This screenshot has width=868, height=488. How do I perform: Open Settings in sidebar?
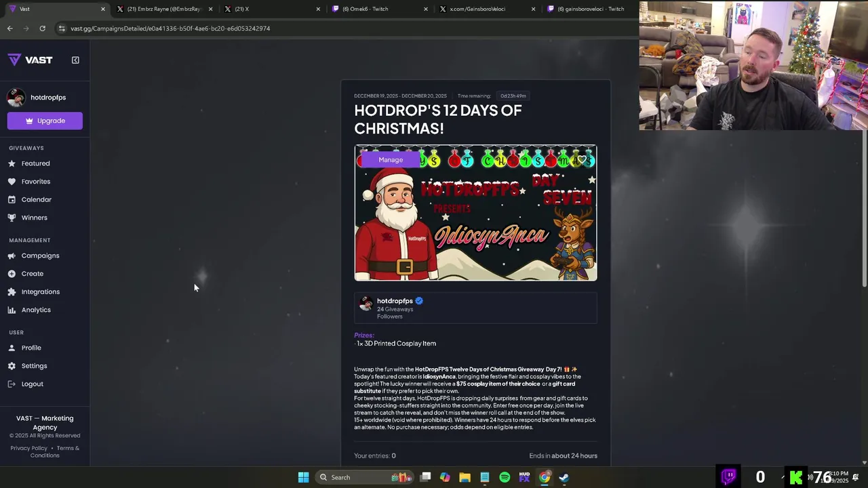coord(35,366)
